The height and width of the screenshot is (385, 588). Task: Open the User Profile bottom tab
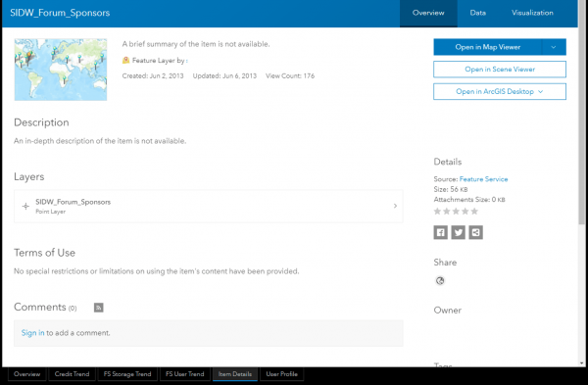281,374
